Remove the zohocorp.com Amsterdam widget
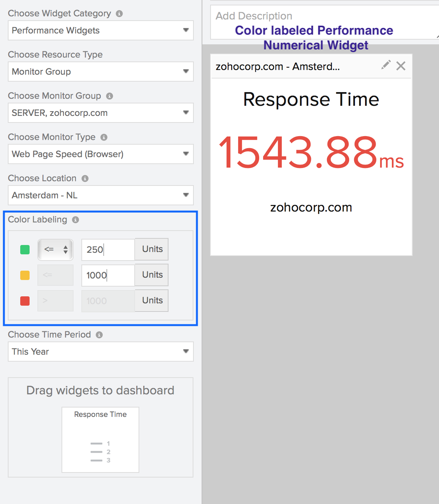Screen dimensions: 439x504 pos(401,66)
